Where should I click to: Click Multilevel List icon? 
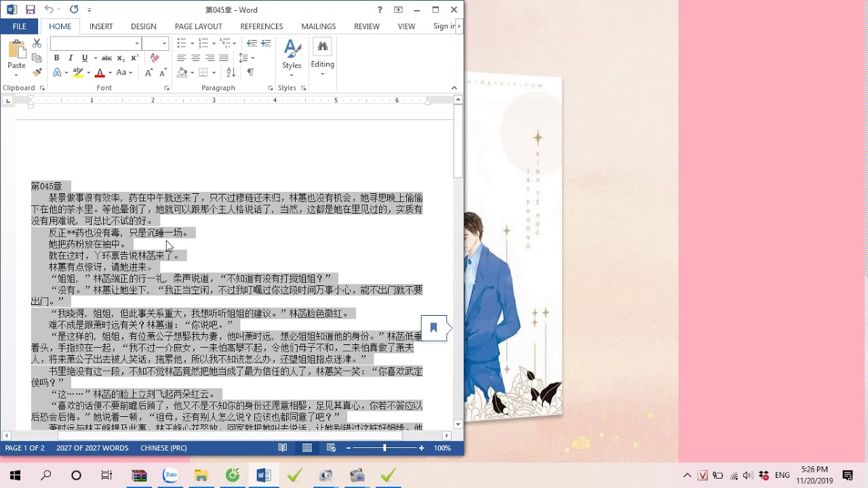tap(224, 43)
